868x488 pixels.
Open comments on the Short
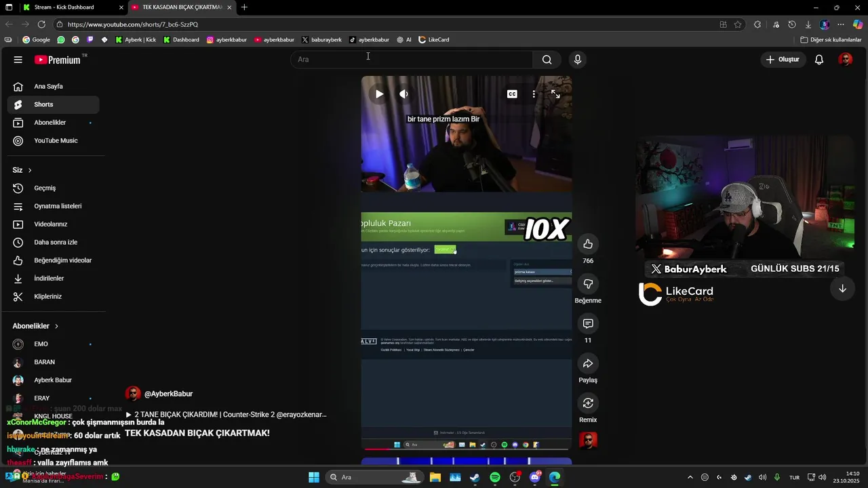588,324
